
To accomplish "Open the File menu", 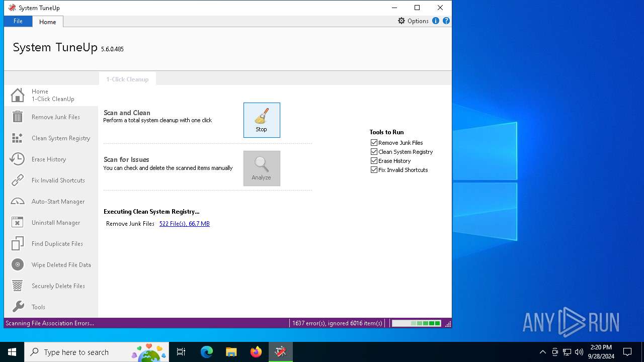I will tap(18, 21).
